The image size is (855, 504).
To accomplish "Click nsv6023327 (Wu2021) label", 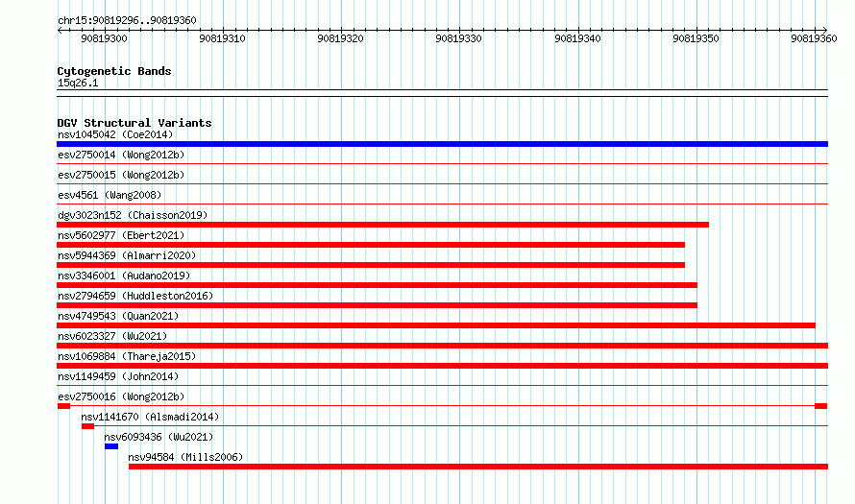I will click(x=112, y=336).
